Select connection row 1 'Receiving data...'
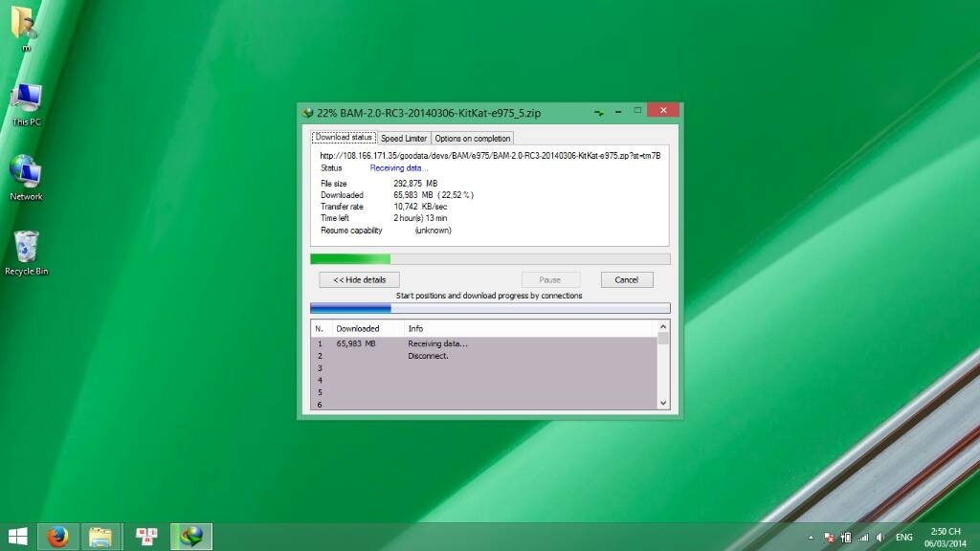Screen dimensions: 980x551 point(484,343)
